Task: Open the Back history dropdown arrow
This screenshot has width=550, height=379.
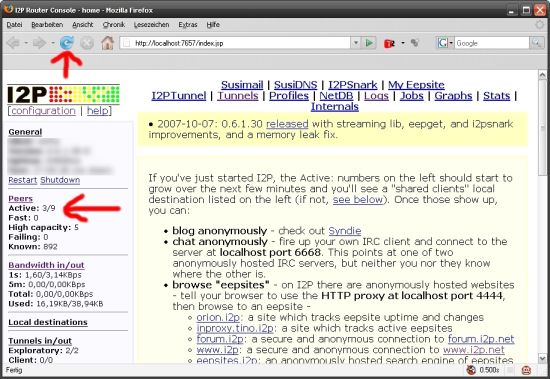Action: [26, 43]
